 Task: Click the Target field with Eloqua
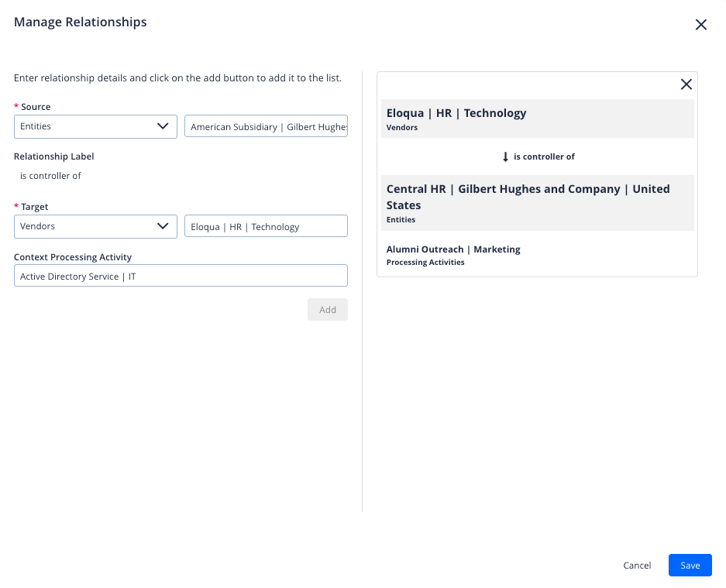266,226
